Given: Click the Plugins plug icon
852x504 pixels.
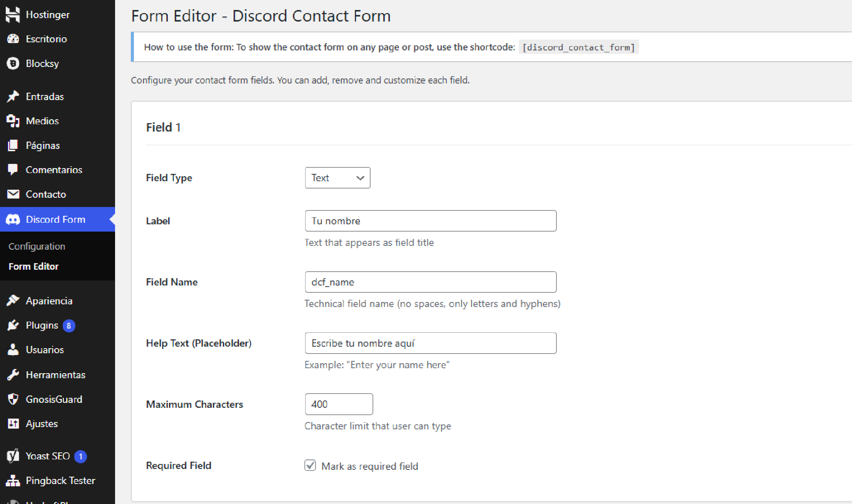Looking at the screenshot, I should click(13, 325).
